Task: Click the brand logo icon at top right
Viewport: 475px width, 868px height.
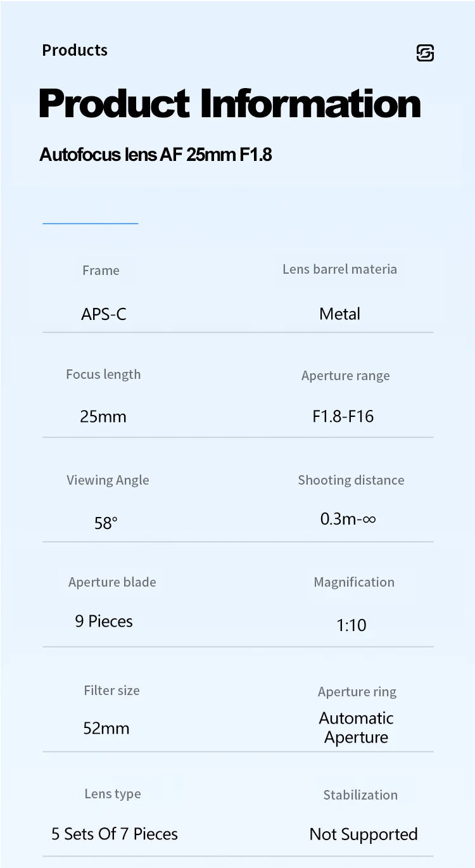Action: tap(425, 53)
